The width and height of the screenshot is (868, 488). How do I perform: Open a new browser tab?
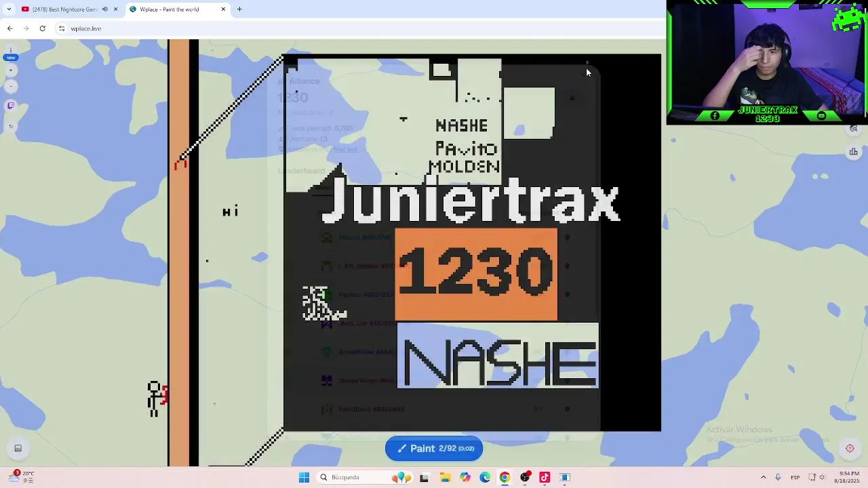pyautogui.click(x=239, y=9)
